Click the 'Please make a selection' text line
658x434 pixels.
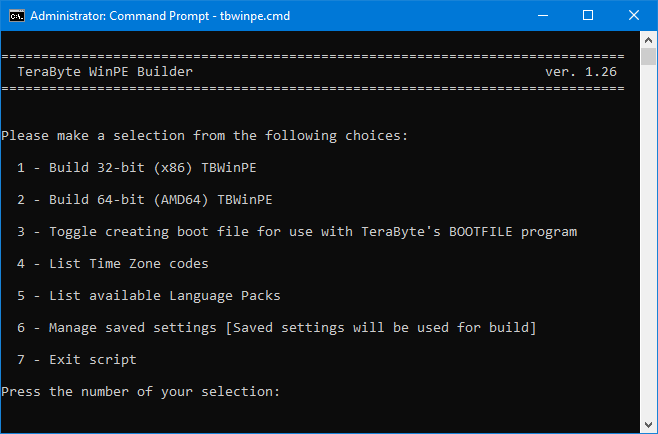pos(204,136)
